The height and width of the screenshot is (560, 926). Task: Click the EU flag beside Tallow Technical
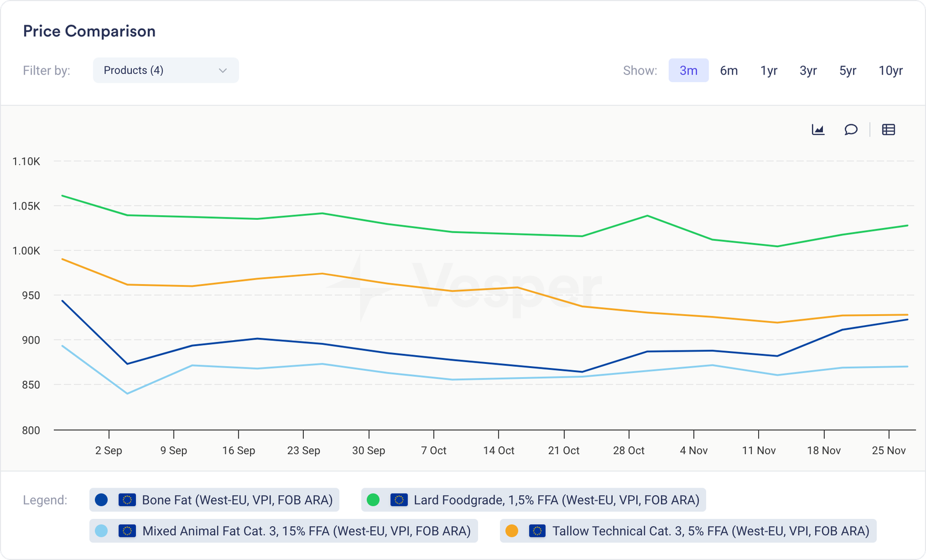537,531
